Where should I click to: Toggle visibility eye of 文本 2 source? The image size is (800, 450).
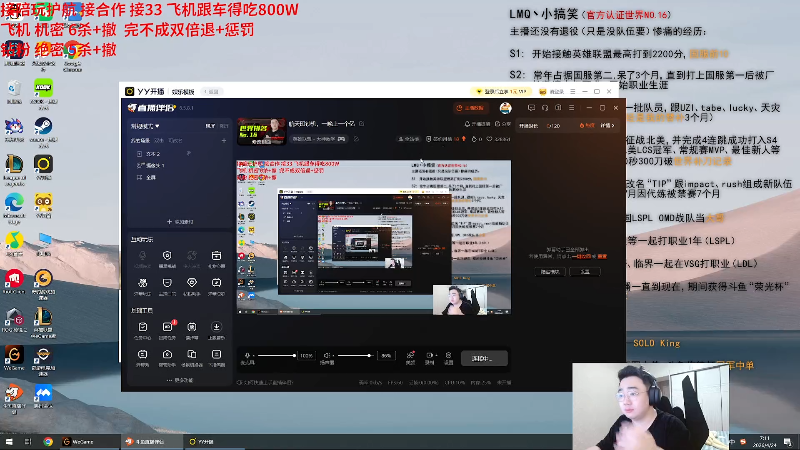coord(189,153)
